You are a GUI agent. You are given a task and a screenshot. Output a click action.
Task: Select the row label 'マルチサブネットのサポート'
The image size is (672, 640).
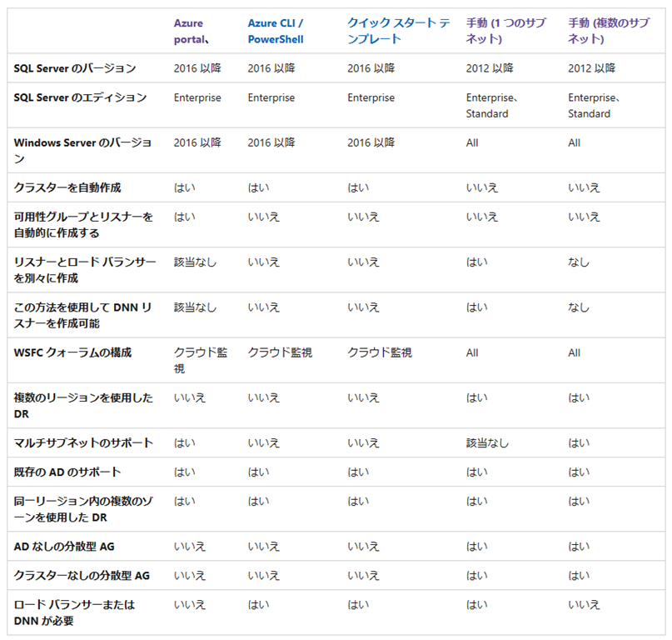(83, 442)
